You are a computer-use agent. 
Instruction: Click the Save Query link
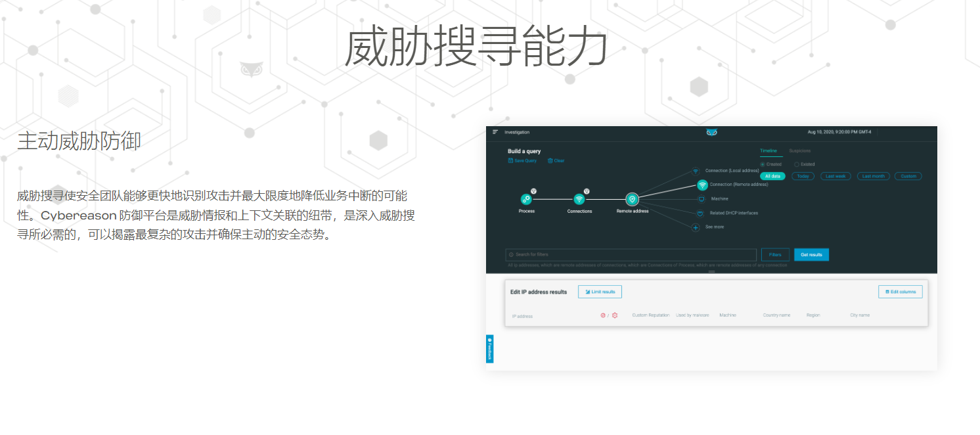tap(522, 161)
